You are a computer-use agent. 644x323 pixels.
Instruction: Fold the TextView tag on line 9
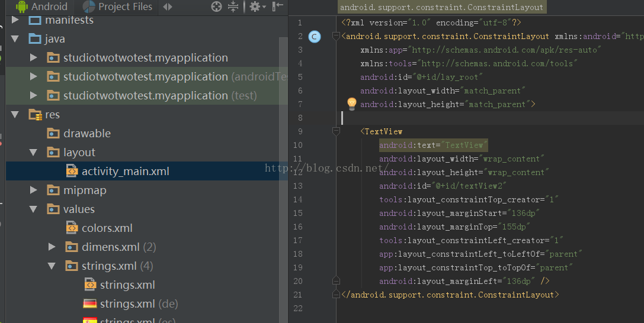(337, 132)
